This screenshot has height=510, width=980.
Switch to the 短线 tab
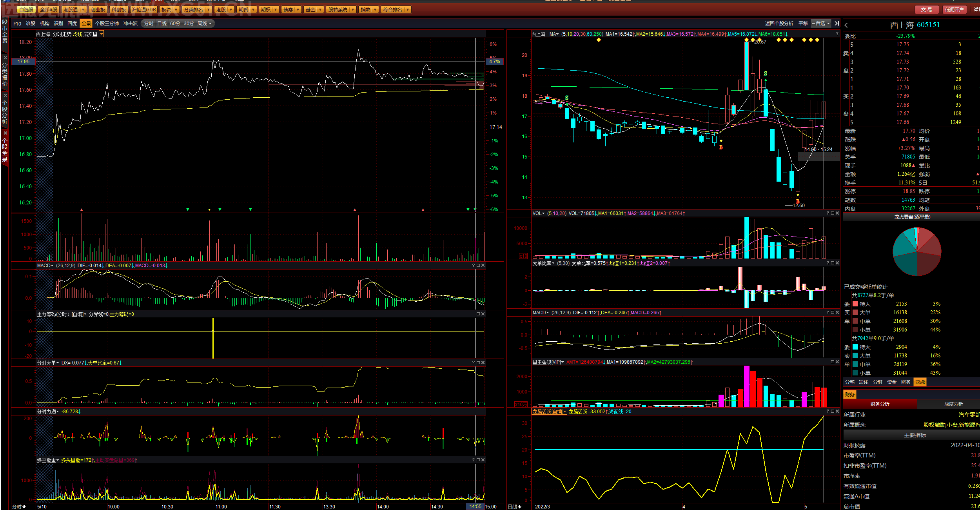point(864,382)
